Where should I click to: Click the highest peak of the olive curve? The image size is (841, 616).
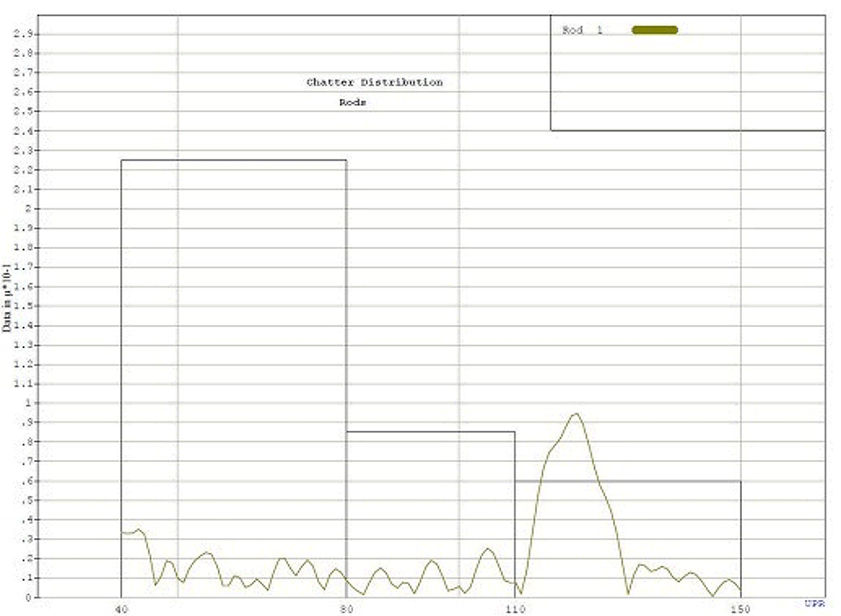point(576,414)
